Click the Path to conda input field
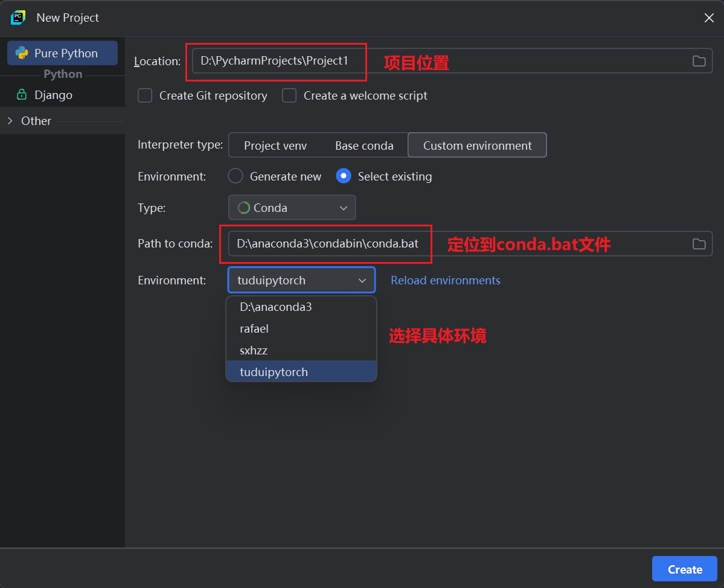 click(x=470, y=244)
